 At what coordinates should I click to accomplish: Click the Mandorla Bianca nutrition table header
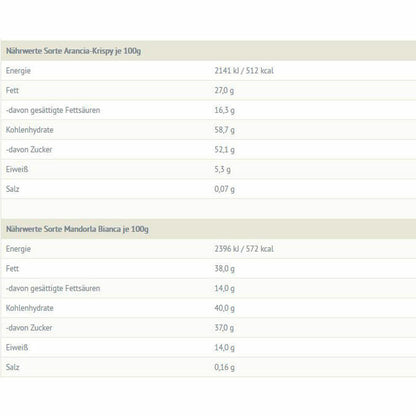(x=77, y=229)
